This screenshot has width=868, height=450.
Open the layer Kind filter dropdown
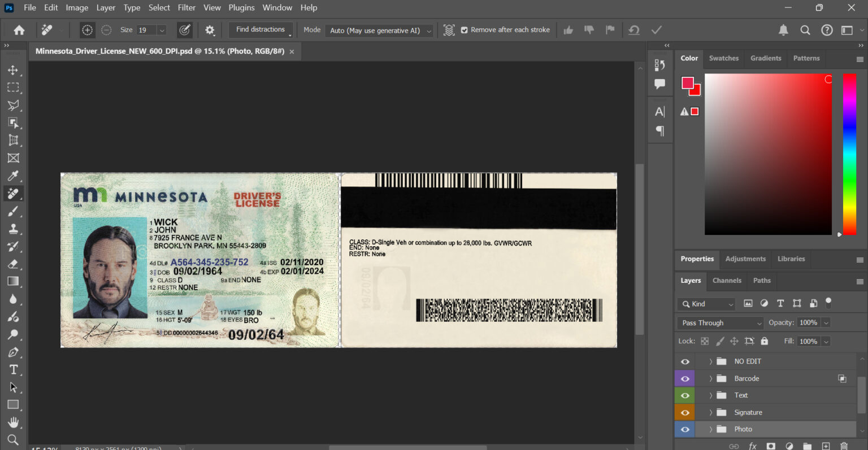coord(706,304)
